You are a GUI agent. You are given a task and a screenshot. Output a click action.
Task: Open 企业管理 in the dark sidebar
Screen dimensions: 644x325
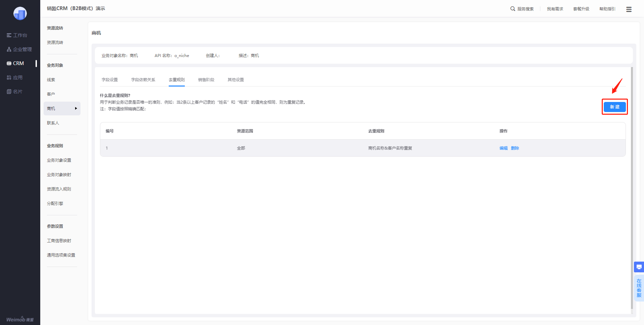tap(19, 49)
